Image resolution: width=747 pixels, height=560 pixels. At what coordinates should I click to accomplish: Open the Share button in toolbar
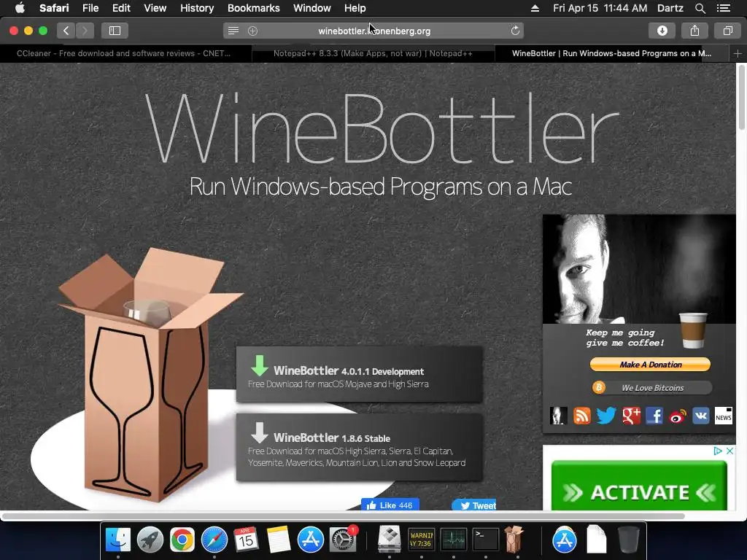tap(694, 31)
